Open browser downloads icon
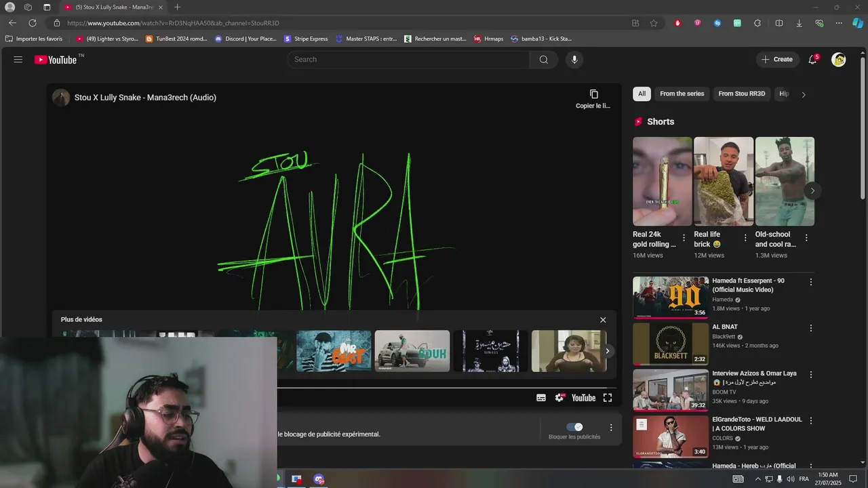The image size is (868, 488). pos(799,23)
